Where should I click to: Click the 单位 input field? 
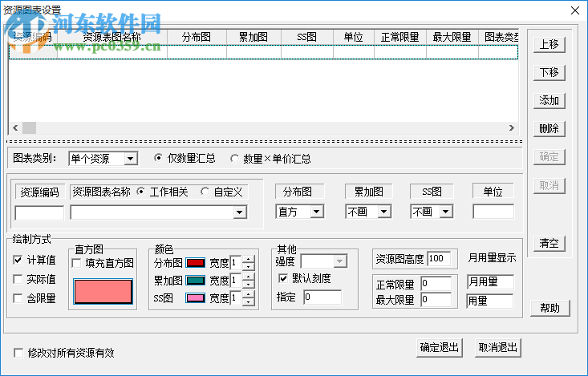[x=493, y=212]
